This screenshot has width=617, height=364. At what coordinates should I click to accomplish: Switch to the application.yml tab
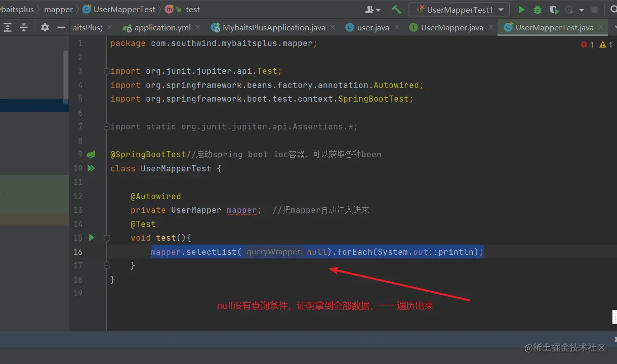pos(162,28)
